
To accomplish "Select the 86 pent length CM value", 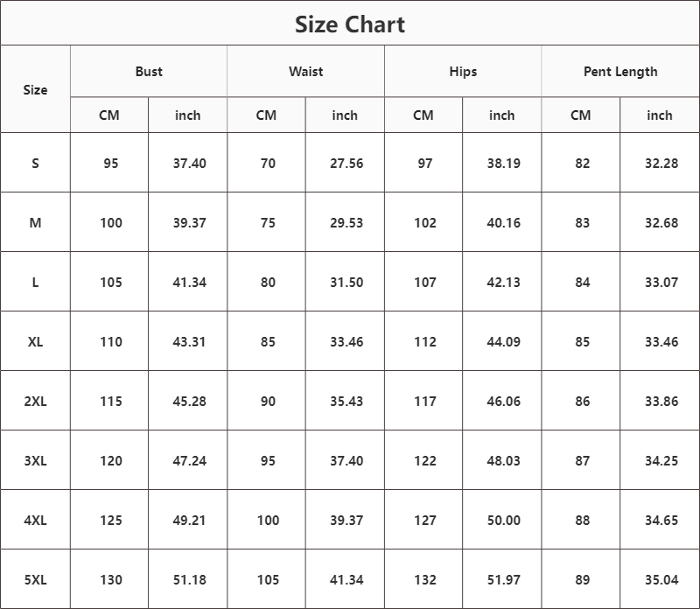I will [x=582, y=401].
